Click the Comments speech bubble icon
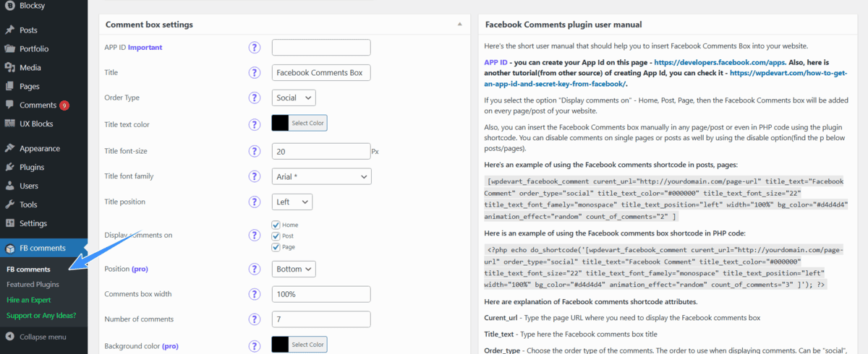868x354 pixels. point(9,105)
